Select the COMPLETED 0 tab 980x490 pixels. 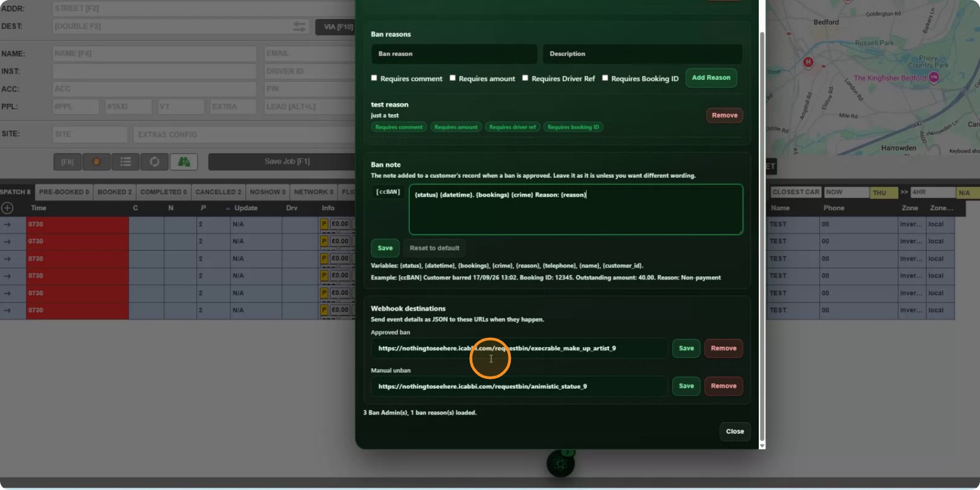point(163,192)
